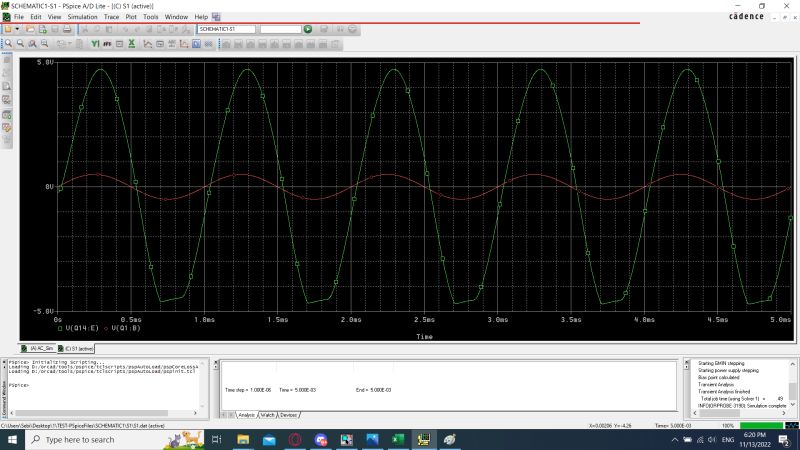The image size is (800, 450).
Task: Click the output log vertical scrollbar
Action: [792, 385]
